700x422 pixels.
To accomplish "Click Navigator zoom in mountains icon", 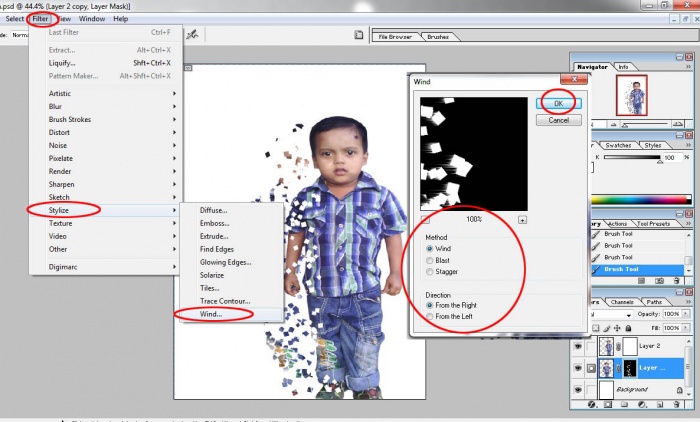I will pyautogui.click(x=677, y=124).
